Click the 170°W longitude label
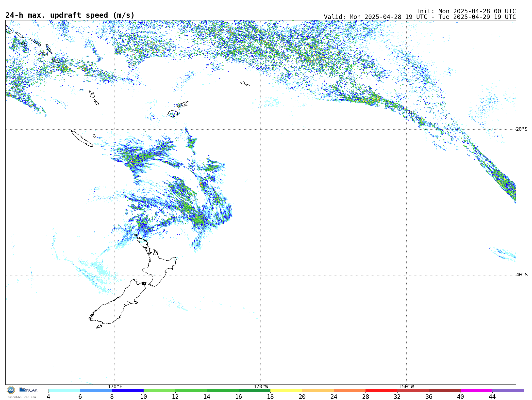The image size is (532, 400). click(x=261, y=387)
